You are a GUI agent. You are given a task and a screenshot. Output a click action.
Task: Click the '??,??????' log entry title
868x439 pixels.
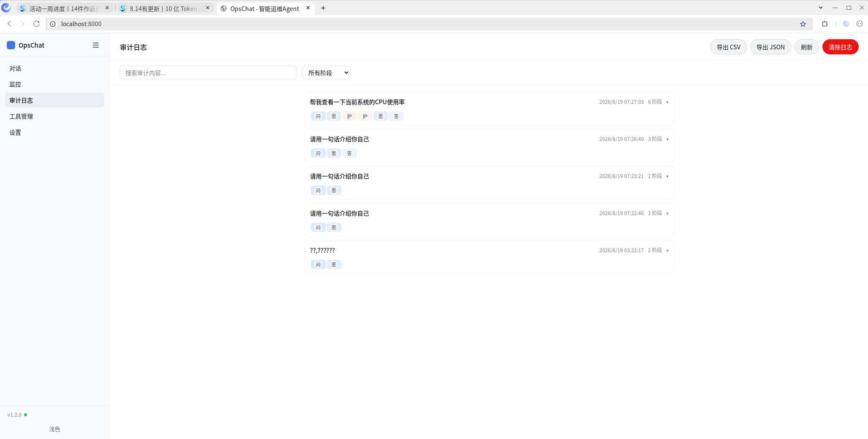322,250
